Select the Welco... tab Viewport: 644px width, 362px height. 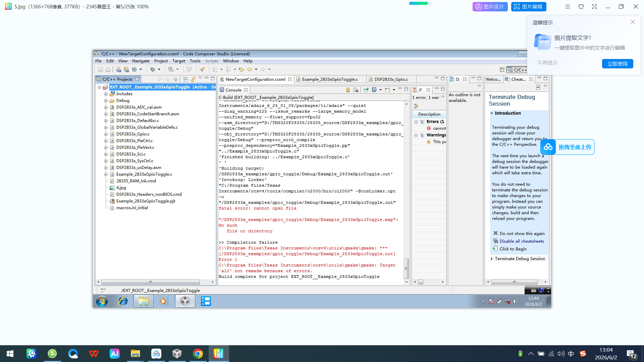493,79
